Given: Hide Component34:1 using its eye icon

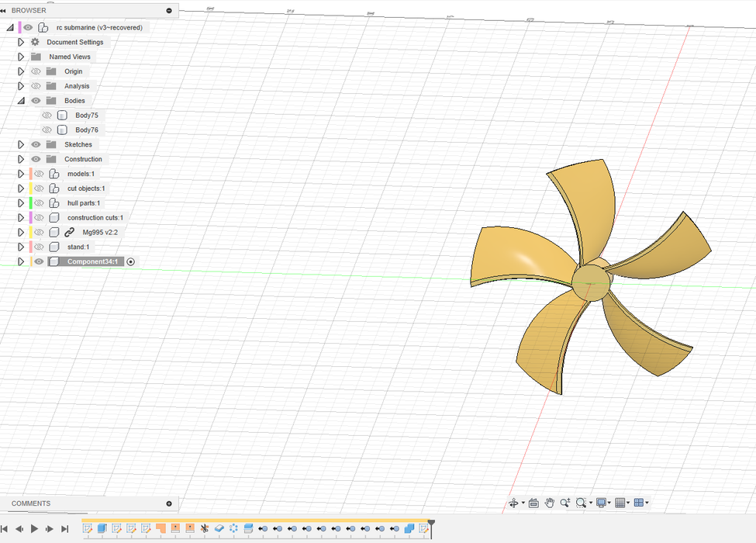Looking at the screenshot, I should click(x=39, y=261).
